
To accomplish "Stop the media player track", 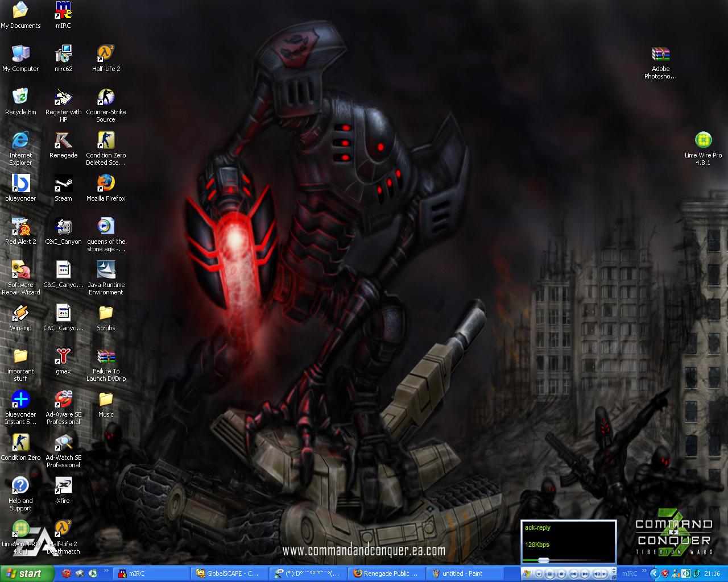I will point(561,574).
